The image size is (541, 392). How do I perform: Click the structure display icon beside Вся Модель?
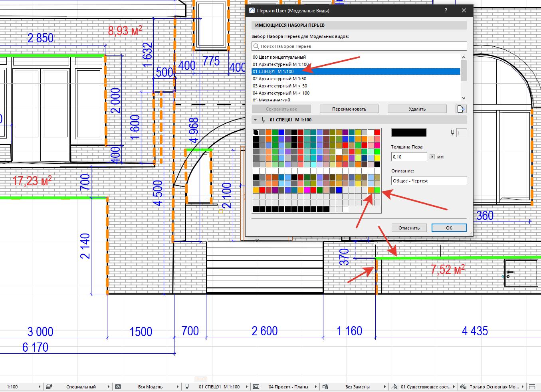pos(118,386)
